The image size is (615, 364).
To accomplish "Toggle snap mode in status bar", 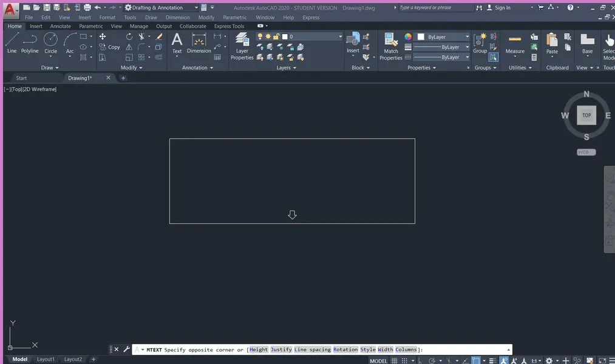I will point(403,359).
